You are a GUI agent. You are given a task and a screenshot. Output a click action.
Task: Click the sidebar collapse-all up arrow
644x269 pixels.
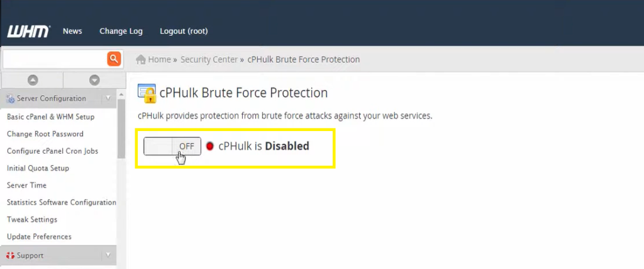click(33, 80)
